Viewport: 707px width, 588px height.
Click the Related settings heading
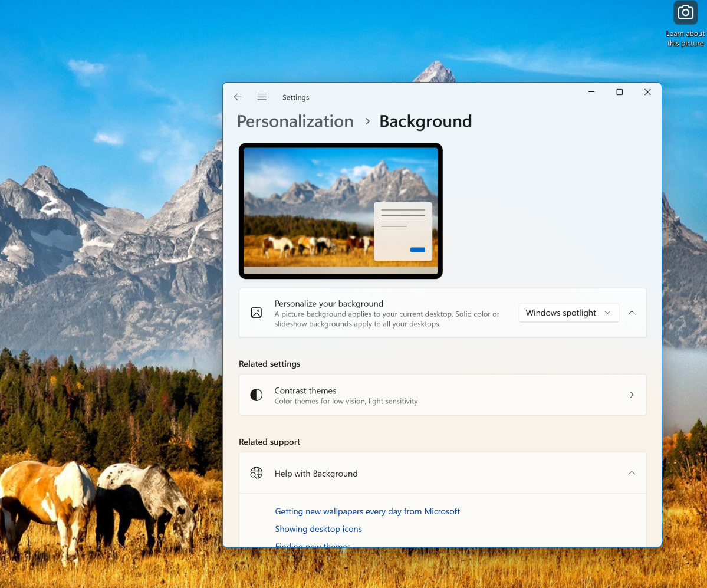tap(269, 364)
